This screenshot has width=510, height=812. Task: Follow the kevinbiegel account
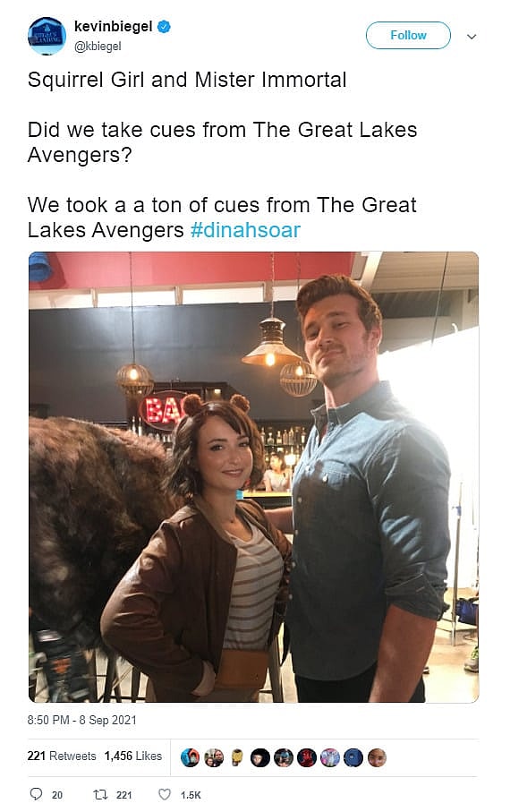(x=408, y=35)
